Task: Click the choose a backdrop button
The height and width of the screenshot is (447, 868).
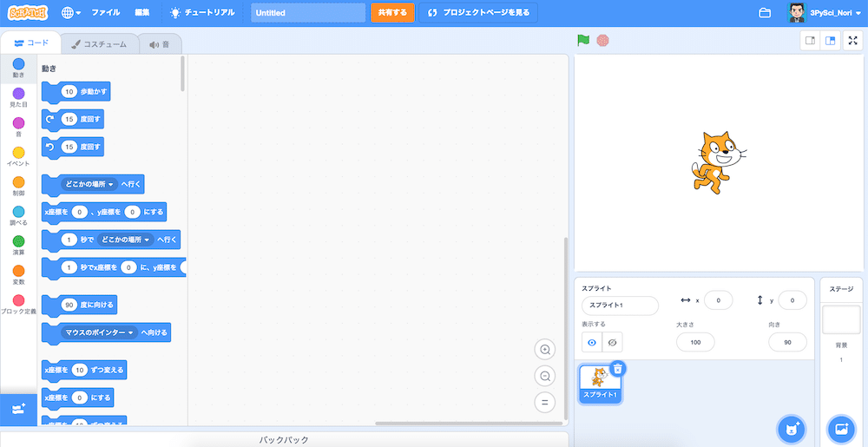Action: pyautogui.click(x=841, y=428)
